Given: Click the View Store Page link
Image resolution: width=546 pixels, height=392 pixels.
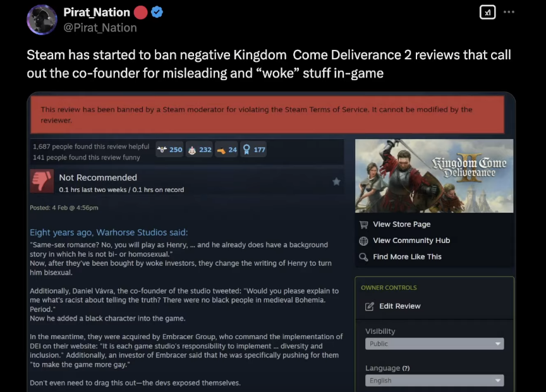Looking at the screenshot, I should tap(401, 224).
